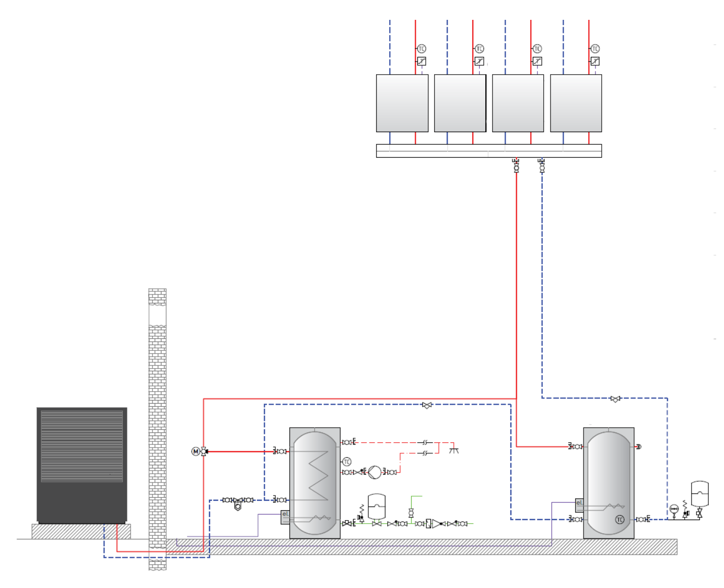724x588 pixels.
Task: Click the dark outdoor heat pump unit
Action: tap(82, 465)
